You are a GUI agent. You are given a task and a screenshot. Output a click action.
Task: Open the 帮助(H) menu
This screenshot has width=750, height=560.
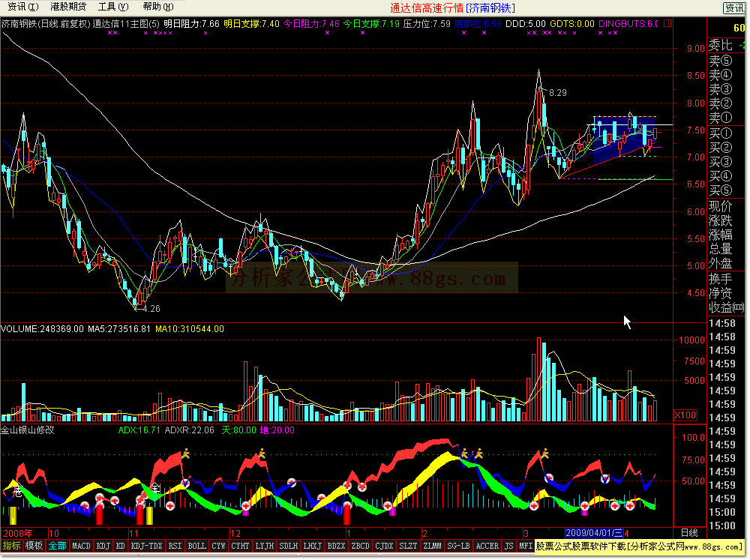[x=158, y=7]
